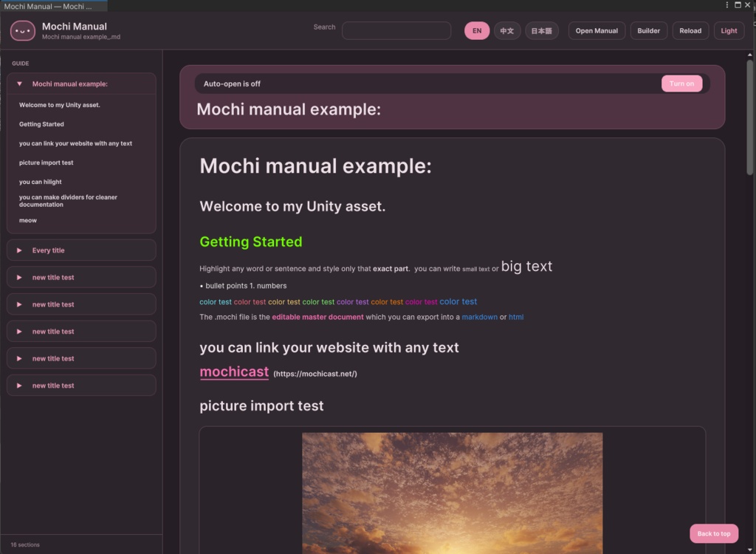Collapse the Mochi manual example section arrow
This screenshot has height=554, width=756.
(x=19, y=84)
